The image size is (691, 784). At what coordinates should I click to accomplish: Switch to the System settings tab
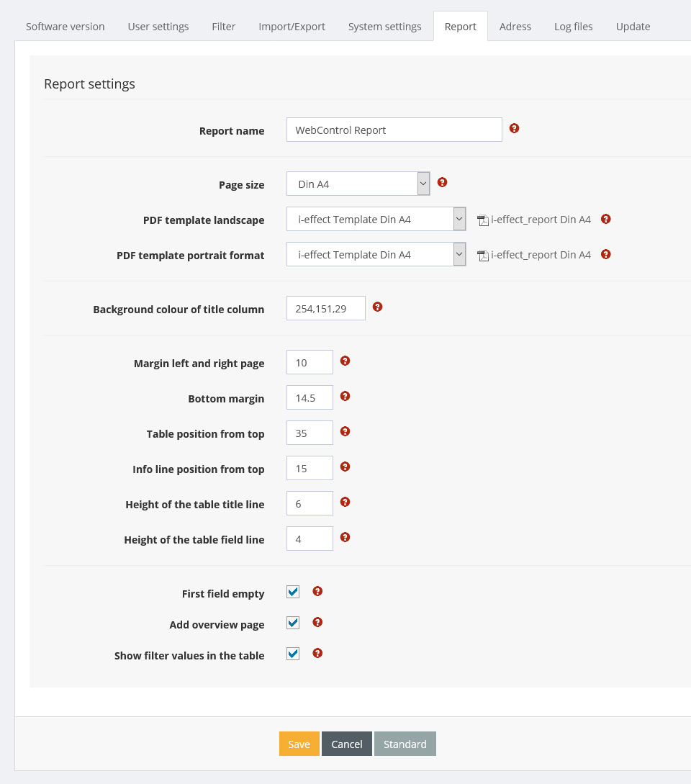pos(384,27)
